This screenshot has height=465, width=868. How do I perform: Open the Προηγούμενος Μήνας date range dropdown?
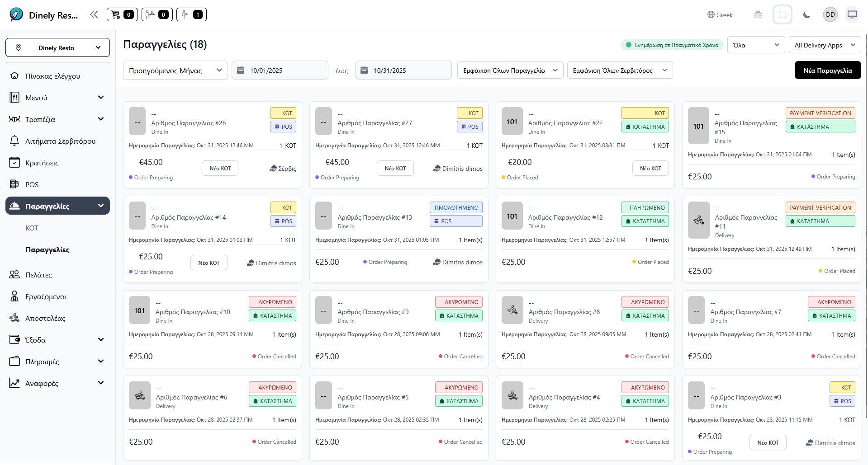[x=175, y=70]
